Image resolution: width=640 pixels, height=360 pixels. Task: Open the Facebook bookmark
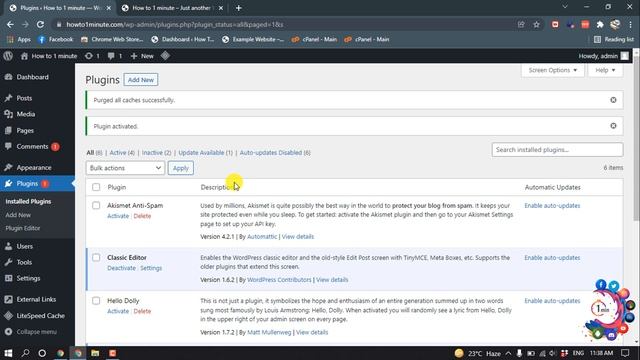[x=56, y=40]
